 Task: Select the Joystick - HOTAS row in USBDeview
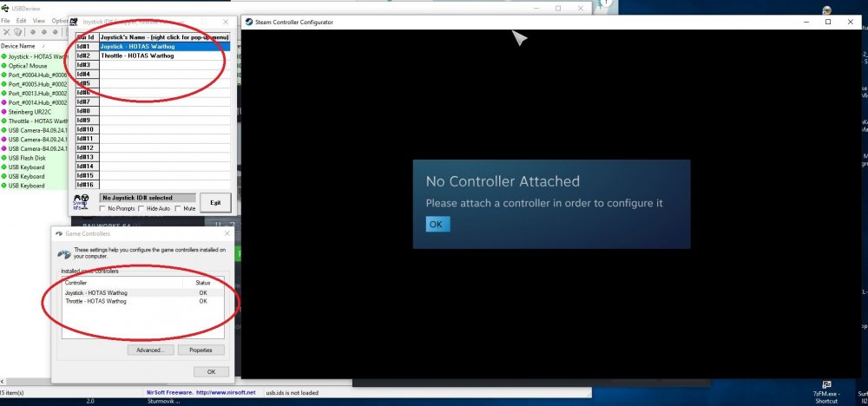coord(35,56)
